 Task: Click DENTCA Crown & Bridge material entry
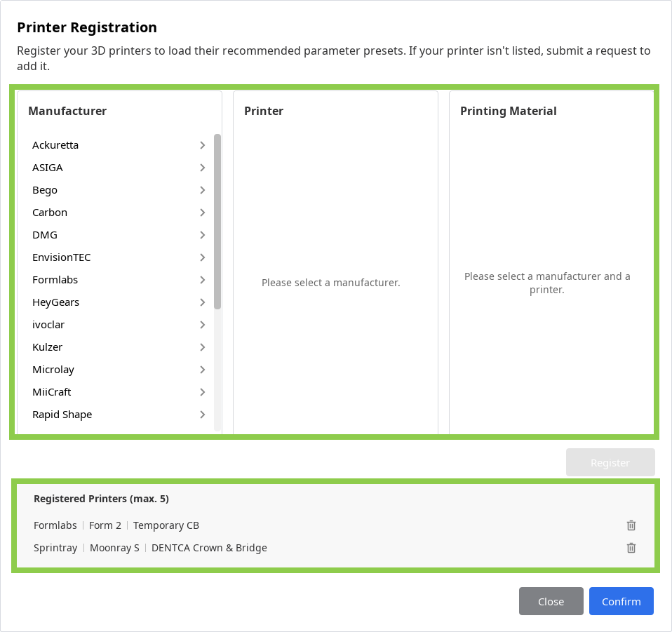click(x=209, y=548)
